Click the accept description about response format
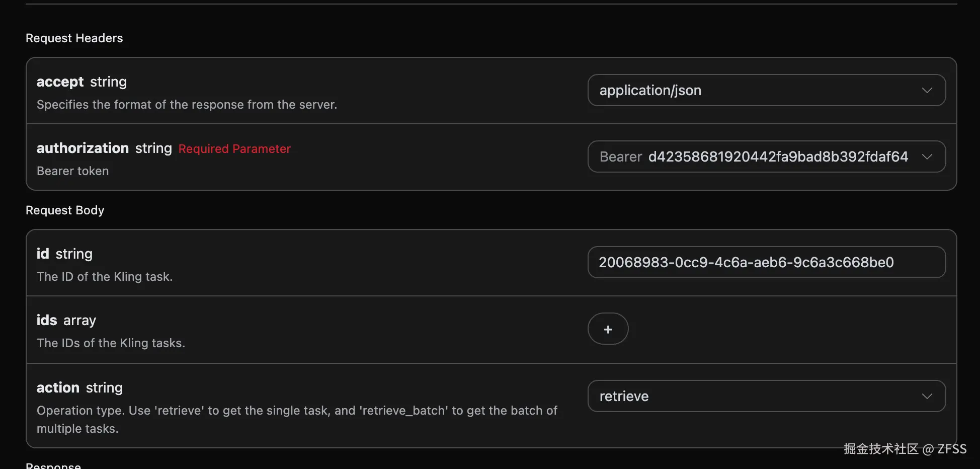Image resolution: width=980 pixels, height=469 pixels. (x=187, y=105)
